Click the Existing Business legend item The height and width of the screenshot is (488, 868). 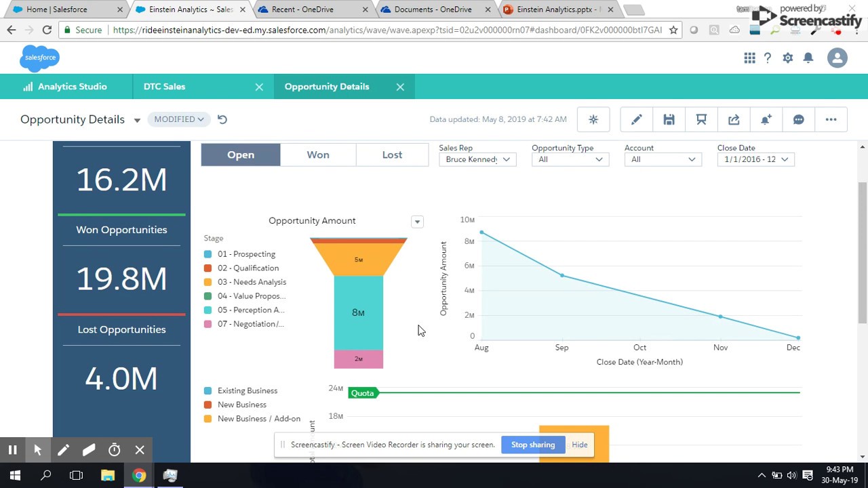(x=241, y=391)
